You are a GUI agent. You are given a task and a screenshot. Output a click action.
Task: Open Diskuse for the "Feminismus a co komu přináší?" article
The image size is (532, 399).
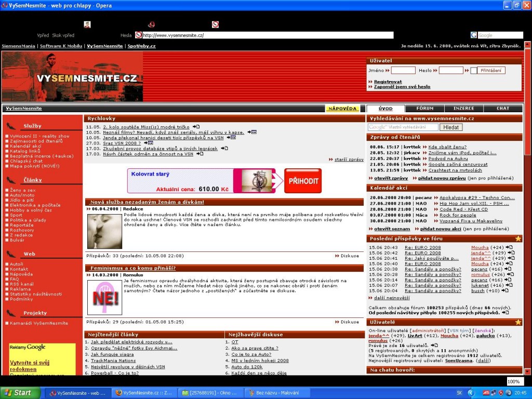350,322
